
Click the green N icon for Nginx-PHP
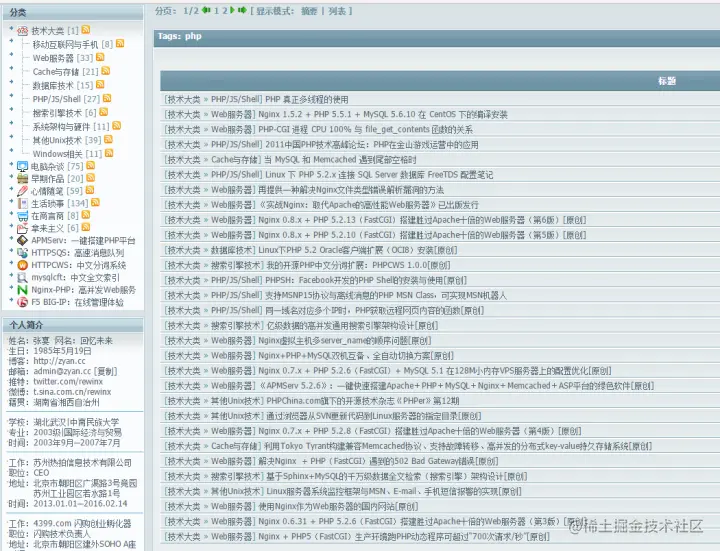pos(22,290)
